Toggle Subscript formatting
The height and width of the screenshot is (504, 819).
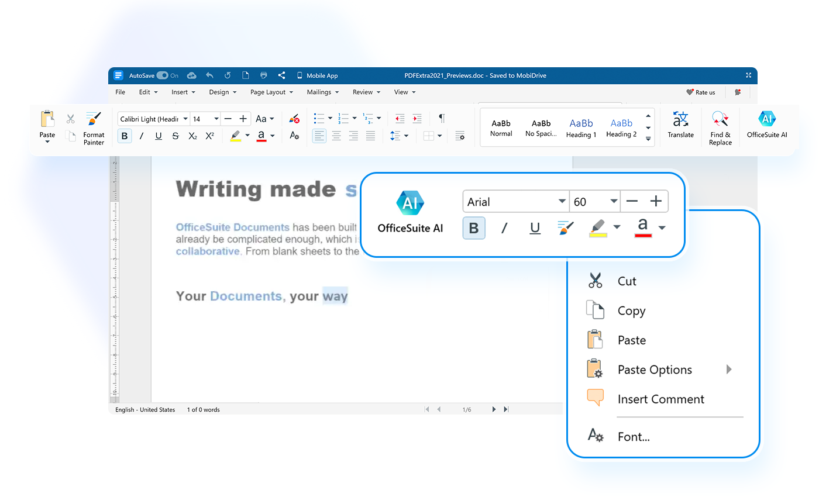click(x=192, y=136)
